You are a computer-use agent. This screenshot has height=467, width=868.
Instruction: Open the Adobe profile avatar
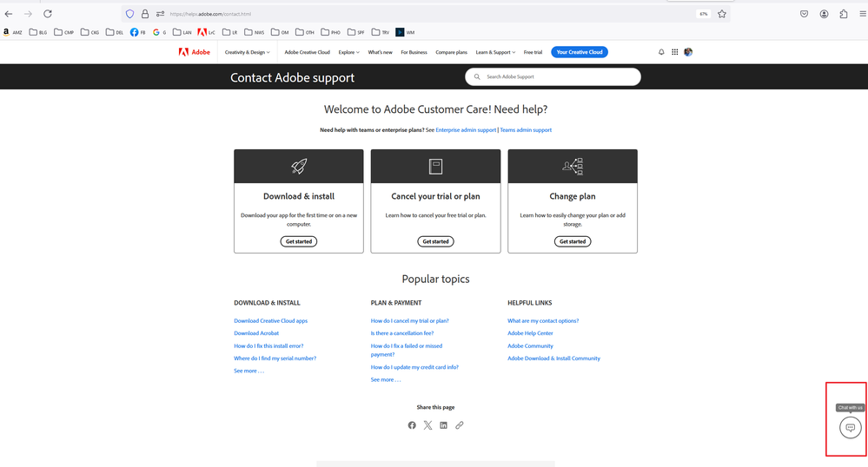[688, 52]
